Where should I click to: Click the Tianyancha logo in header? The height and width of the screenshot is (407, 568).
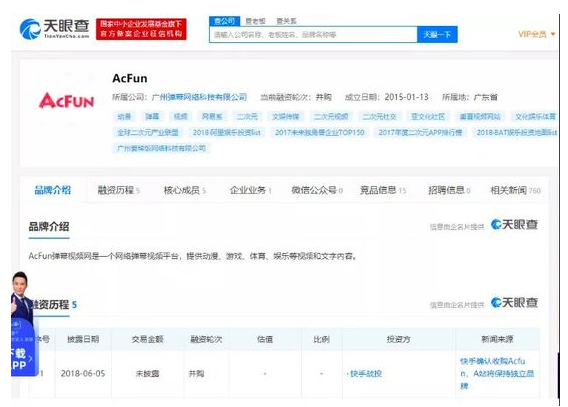[x=54, y=29]
